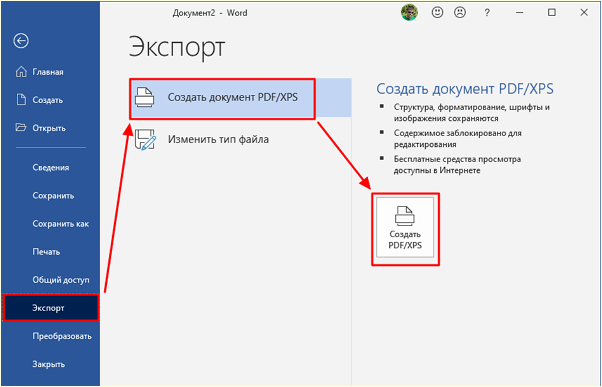Click the Создать PDF/XPS button
Screen dimensions: 602x387
pos(405,228)
